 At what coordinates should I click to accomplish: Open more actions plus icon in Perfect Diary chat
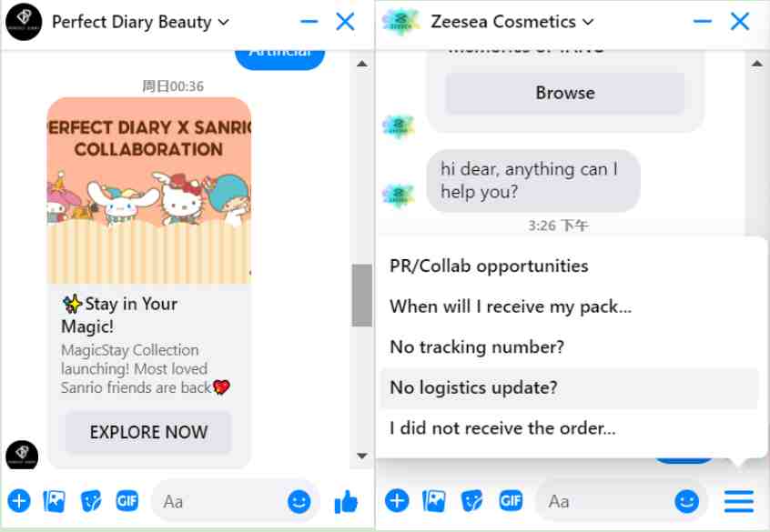click(x=19, y=501)
